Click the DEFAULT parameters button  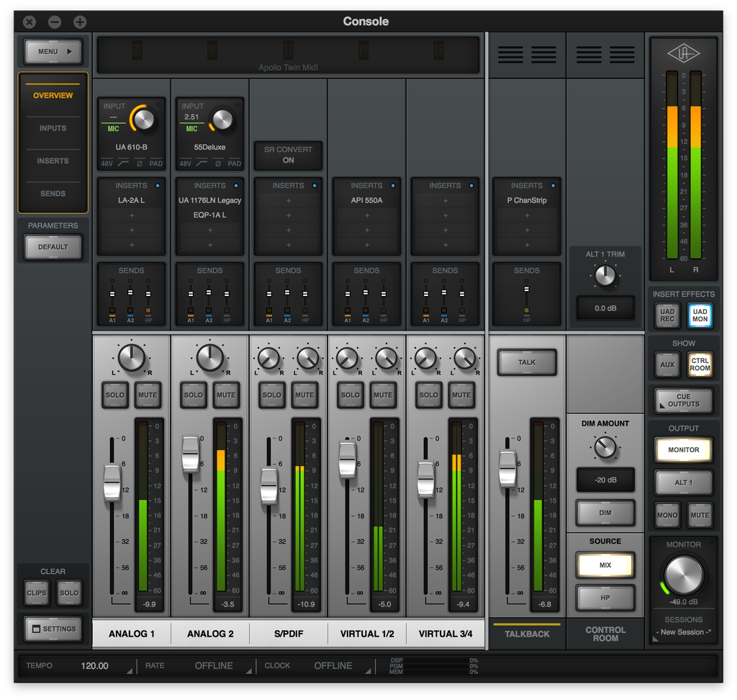(x=53, y=247)
